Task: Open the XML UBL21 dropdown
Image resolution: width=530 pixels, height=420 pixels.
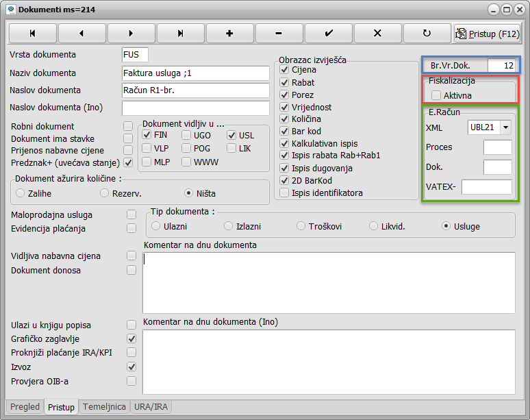Action: click(x=505, y=127)
